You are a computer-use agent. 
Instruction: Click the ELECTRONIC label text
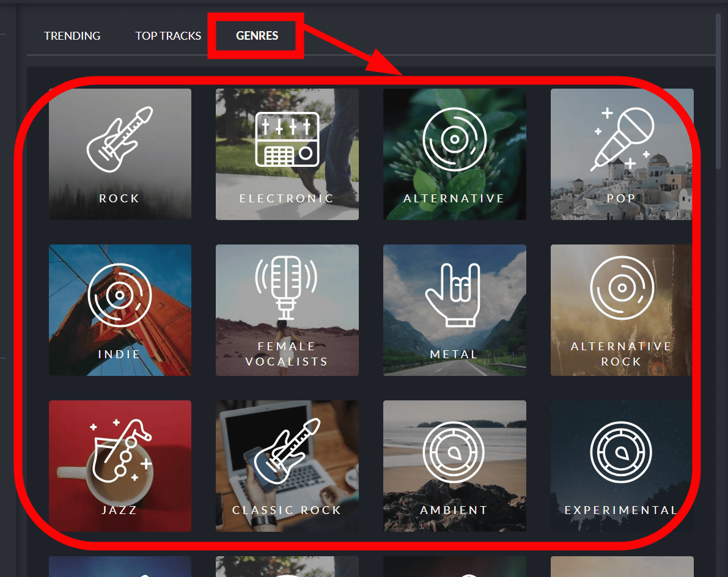(287, 198)
